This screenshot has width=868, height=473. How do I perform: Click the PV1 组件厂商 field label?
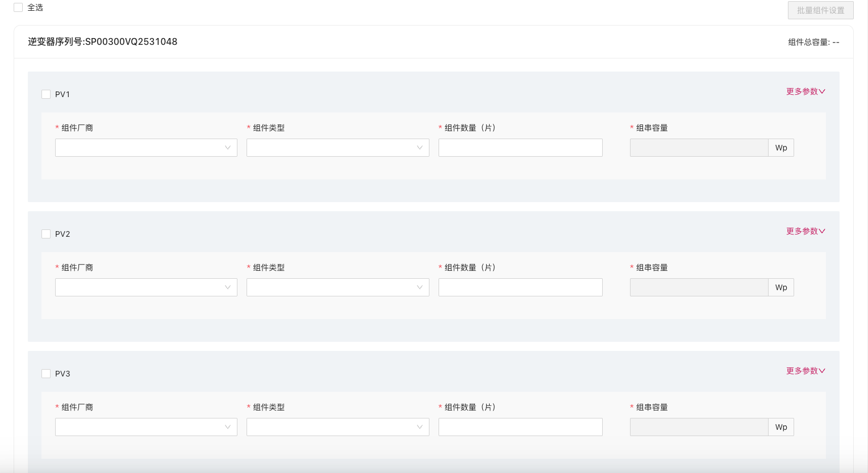coord(77,128)
